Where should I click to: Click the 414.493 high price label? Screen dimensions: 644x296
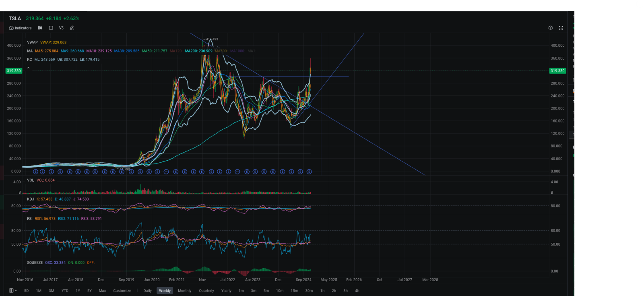(212, 39)
